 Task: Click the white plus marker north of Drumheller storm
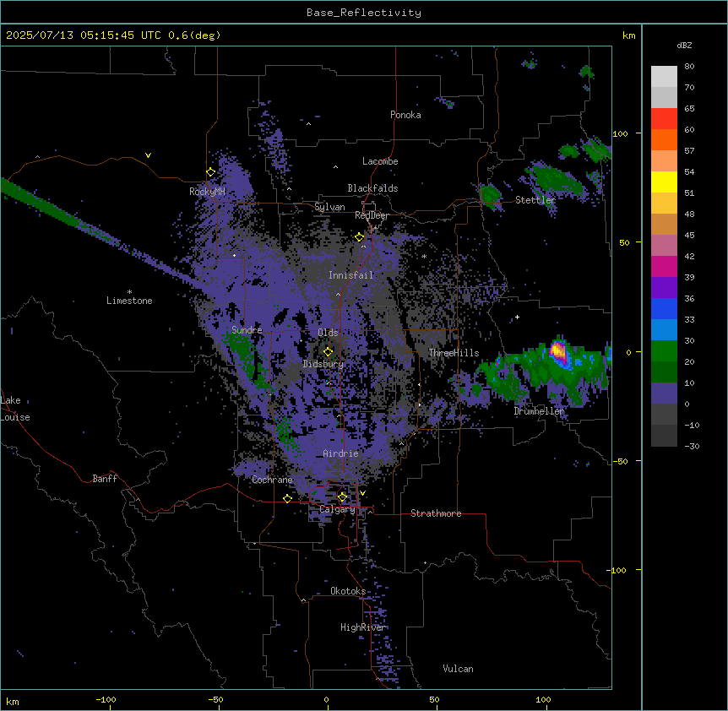click(x=517, y=317)
